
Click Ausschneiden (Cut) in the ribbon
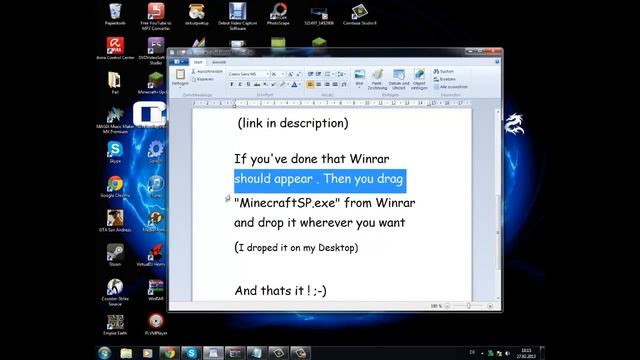coord(207,71)
